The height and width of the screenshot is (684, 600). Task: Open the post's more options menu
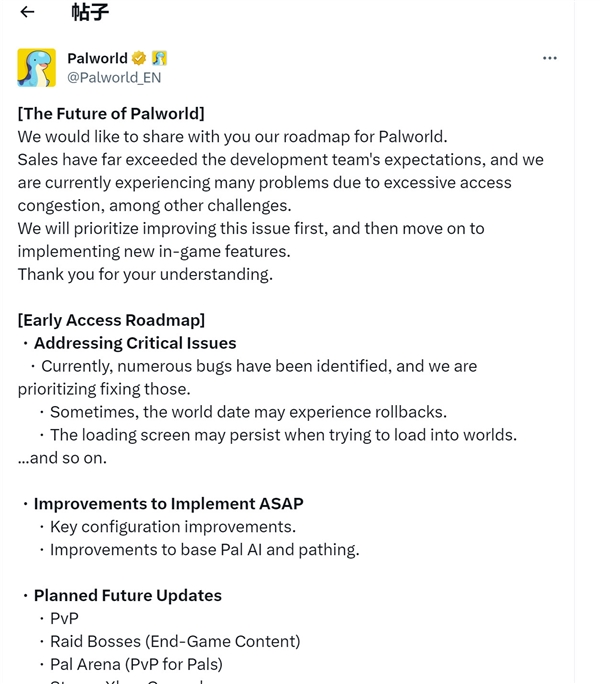[x=549, y=58]
